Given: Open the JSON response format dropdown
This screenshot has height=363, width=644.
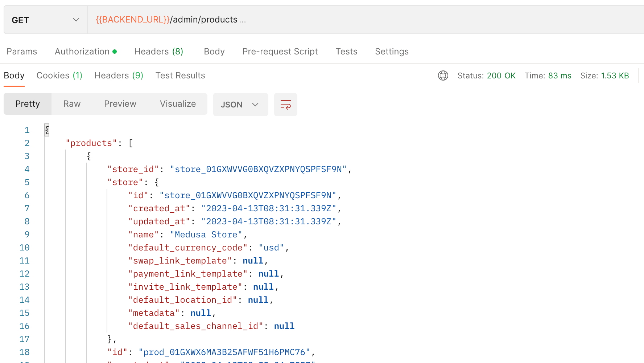Looking at the screenshot, I should tap(240, 105).
